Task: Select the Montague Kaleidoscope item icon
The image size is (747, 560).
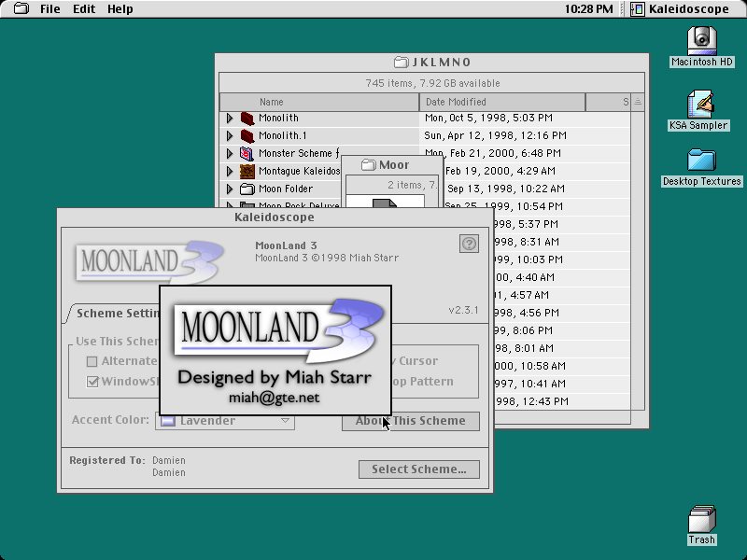Action: click(x=247, y=171)
